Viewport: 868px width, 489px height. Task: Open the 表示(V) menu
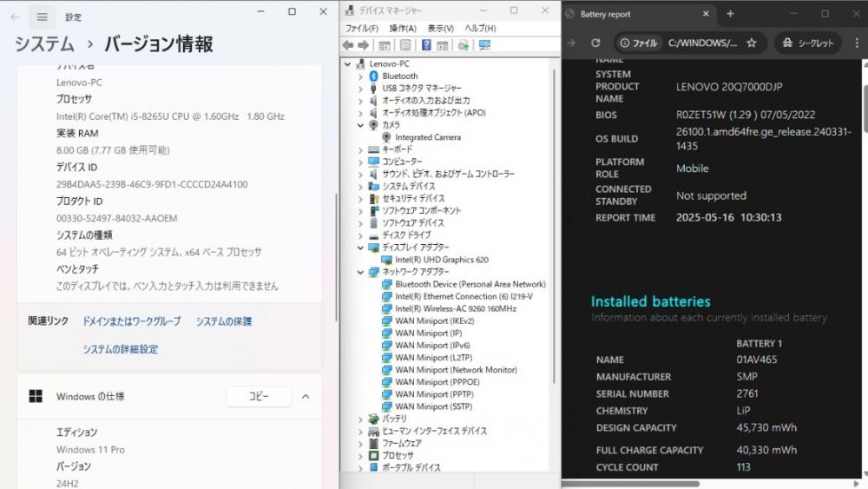tap(441, 29)
